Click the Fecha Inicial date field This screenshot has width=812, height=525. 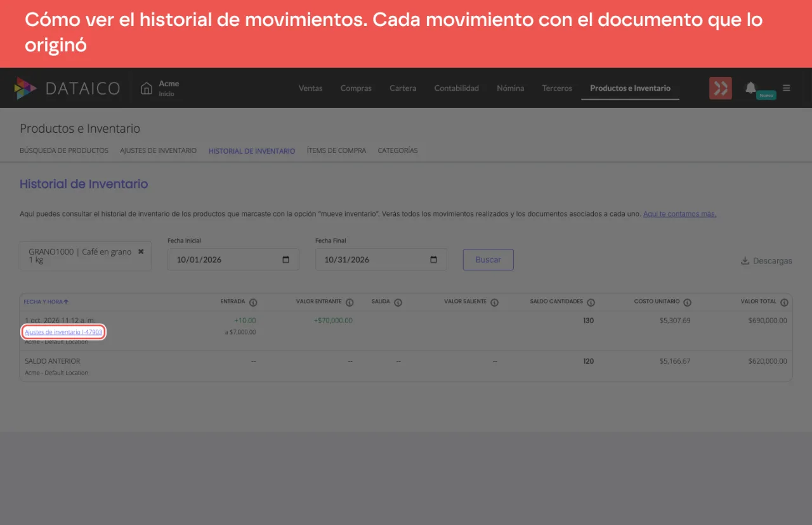coord(233,260)
